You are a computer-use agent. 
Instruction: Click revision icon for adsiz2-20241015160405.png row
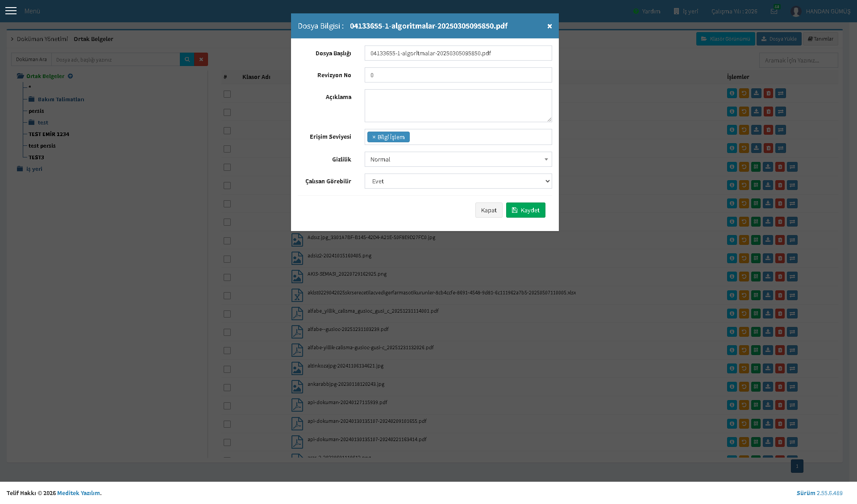click(x=744, y=258)
